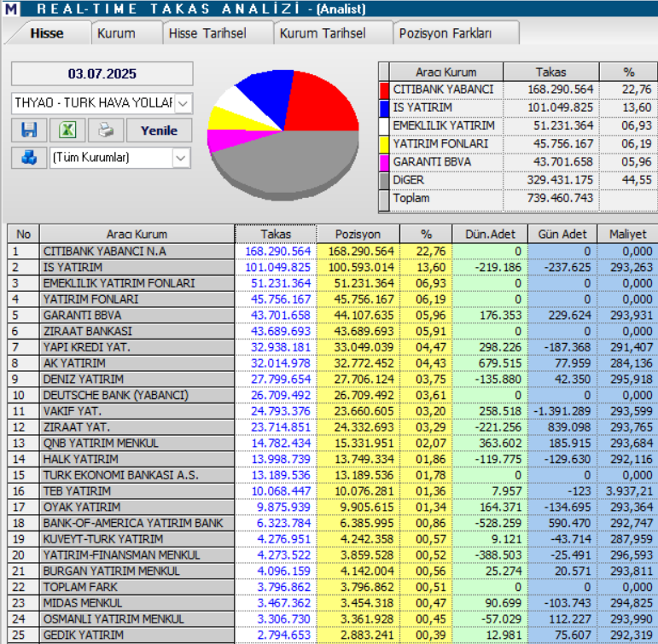
Task: Select YATIRIM-FINANSMAN MENKUL row
Action: tap(333, 554)
